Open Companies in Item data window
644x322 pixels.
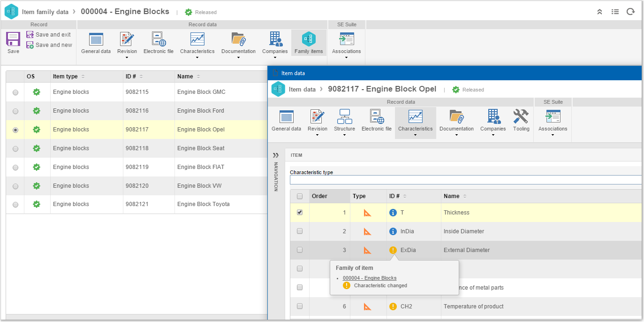[493, 121]
